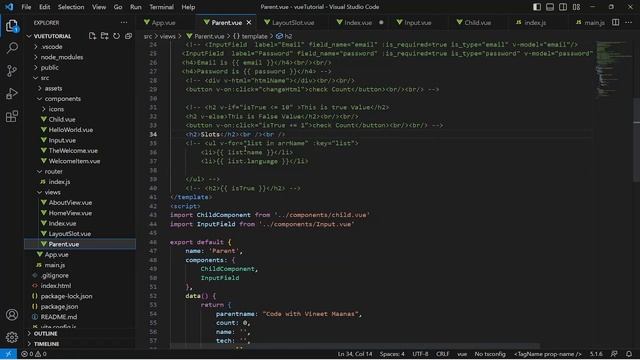Change encoding via UTF-8
Screen dimensions: 640x360
point(420,354)
